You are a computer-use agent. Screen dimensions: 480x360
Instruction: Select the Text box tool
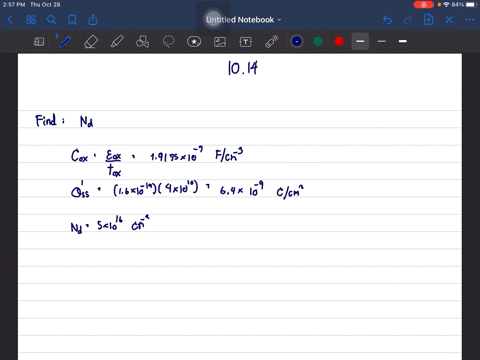click(x=246, y=42)
